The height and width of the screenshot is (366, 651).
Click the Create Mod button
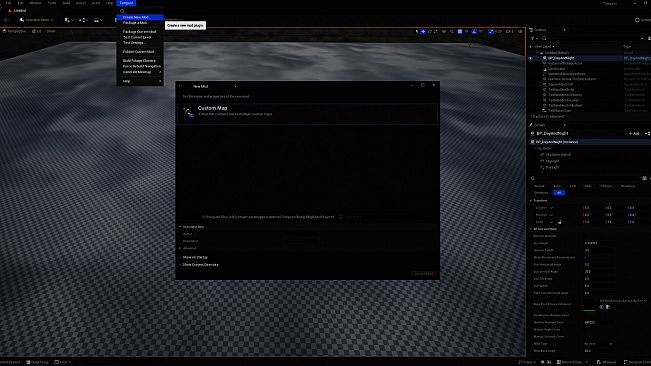(x=423, y=274)
